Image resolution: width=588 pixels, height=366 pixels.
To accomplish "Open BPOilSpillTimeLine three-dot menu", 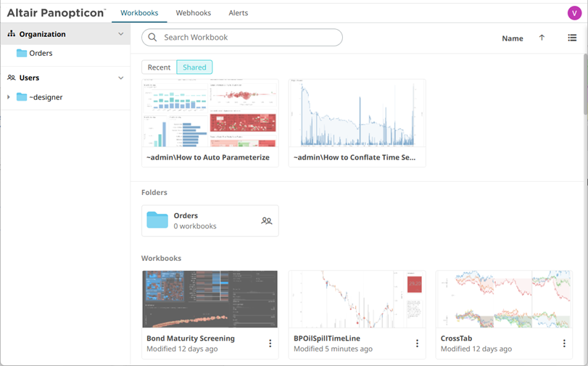I will tap(417, 343).
